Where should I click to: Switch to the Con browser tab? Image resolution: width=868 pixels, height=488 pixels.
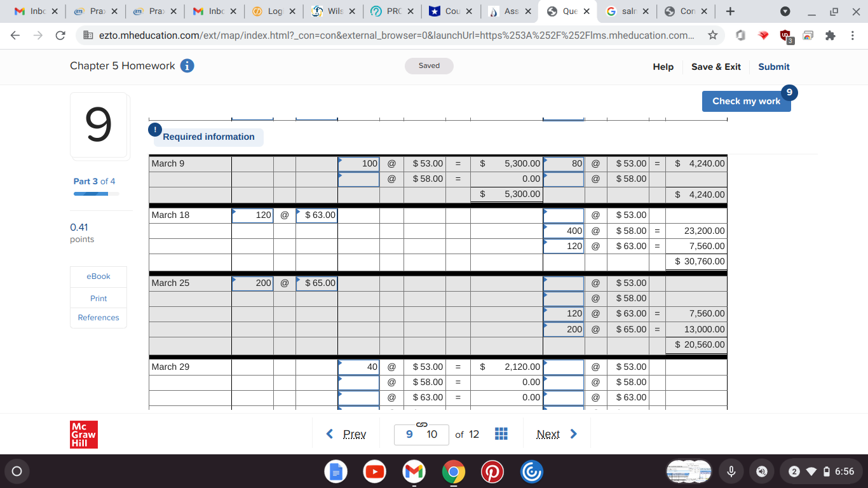pos(685,11)
